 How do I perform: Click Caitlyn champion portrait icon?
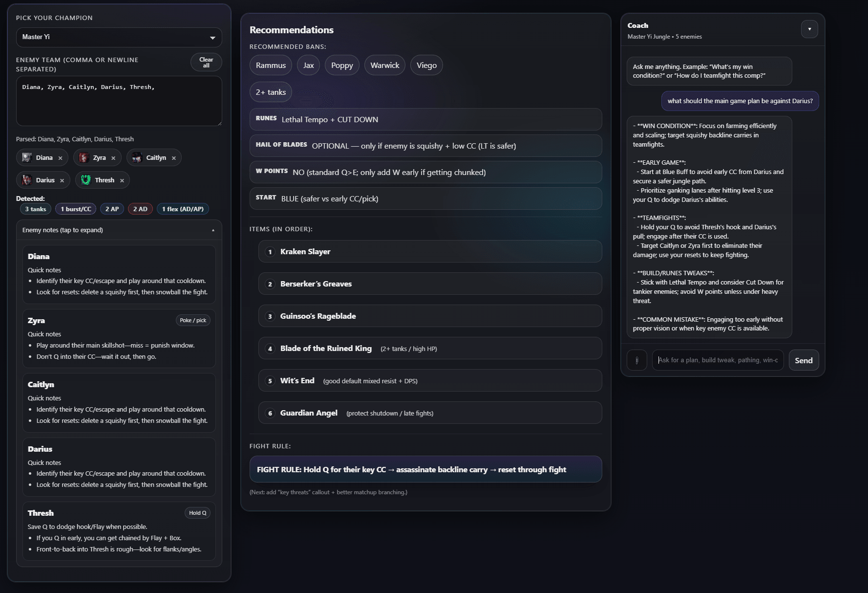(137, 157)
